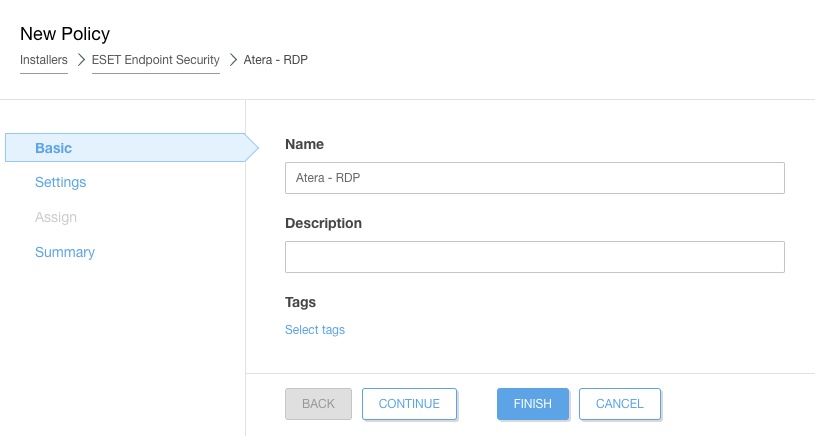Open the Select tags link
The height and width of the screenshot is (436, 815).
point(315,330)
